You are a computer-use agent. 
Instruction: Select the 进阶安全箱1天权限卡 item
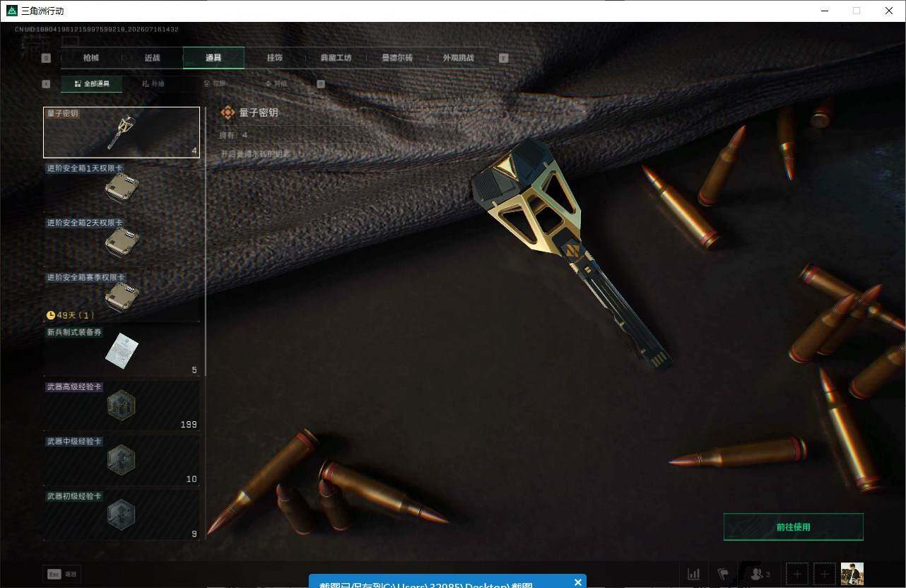coord(122,187)
